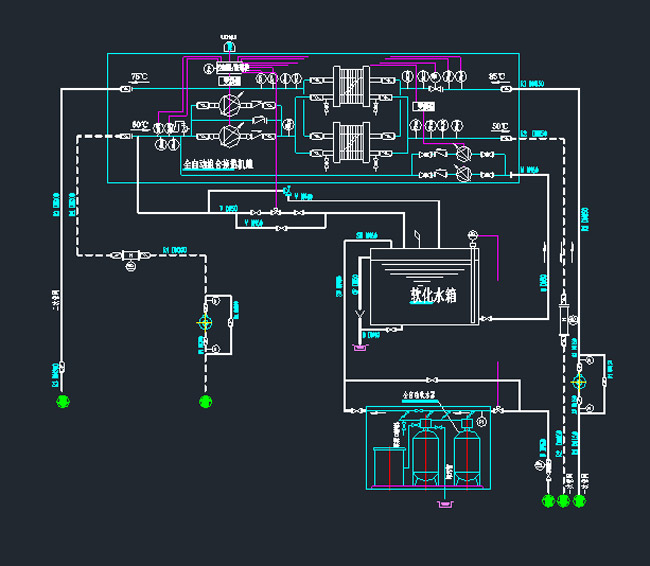Select the 50℃ temperature label
The width and height of the screenshot is (650, 566).
click(500, 126)
